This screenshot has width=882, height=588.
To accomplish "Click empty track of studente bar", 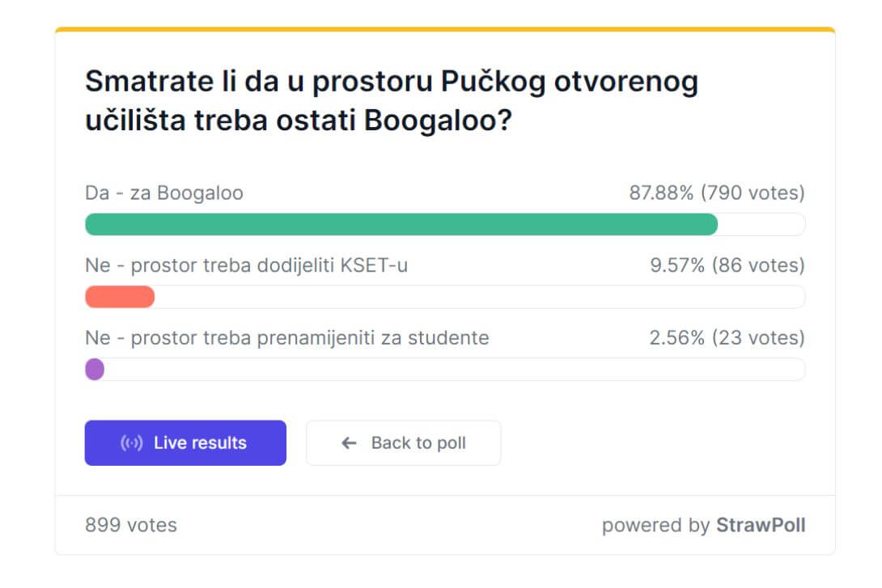I will click(455, 370).
